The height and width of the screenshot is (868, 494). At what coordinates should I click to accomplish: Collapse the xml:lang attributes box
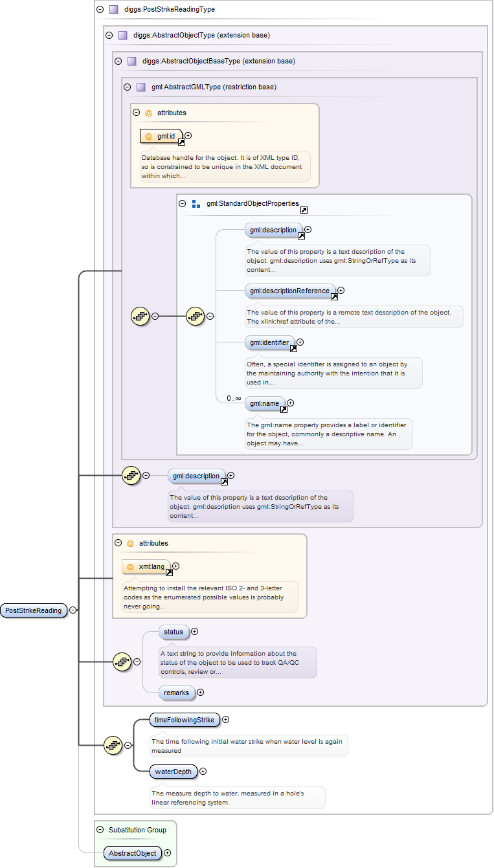click(x=118, y=543)
